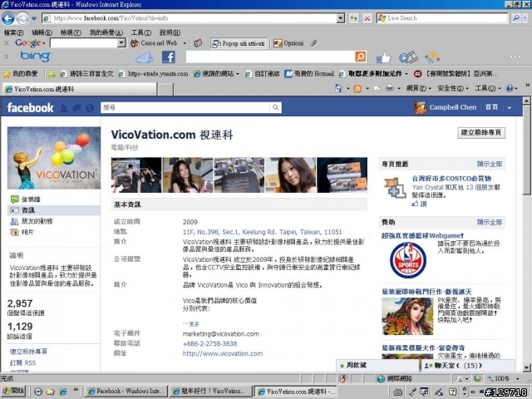Click 顯示全部 link beside 專頁推薦
This screenshot has width=532, height=399.
(x=490, y=165)
